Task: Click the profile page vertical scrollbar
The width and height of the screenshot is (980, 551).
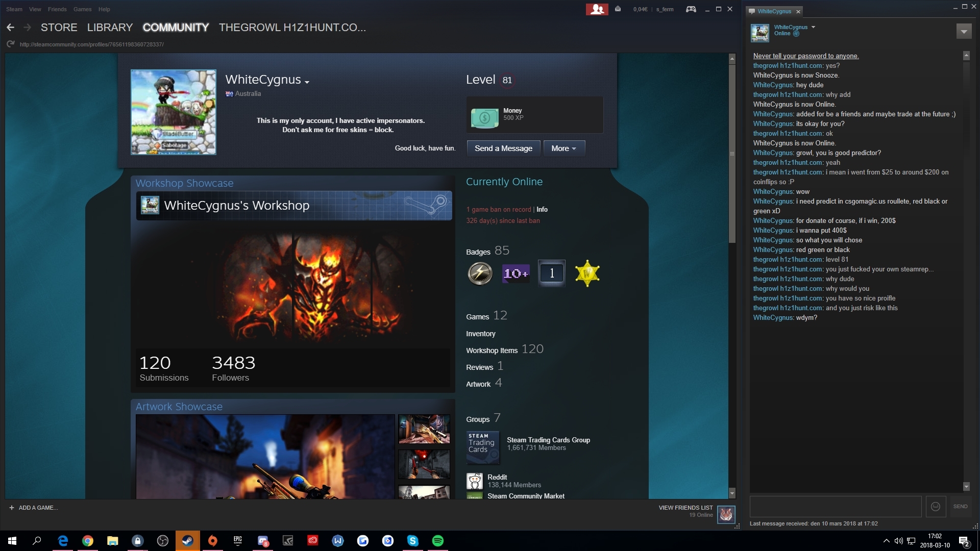Action: point(732,153)
